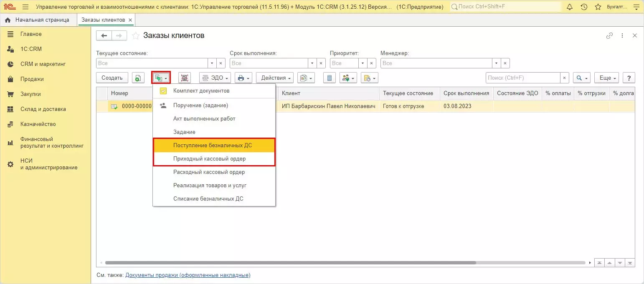Image resolution: width=644 pixels, height=284 pixels.
Task: Click the Финансовый результат bar chart icon
Action: click(x=11, y=143)
